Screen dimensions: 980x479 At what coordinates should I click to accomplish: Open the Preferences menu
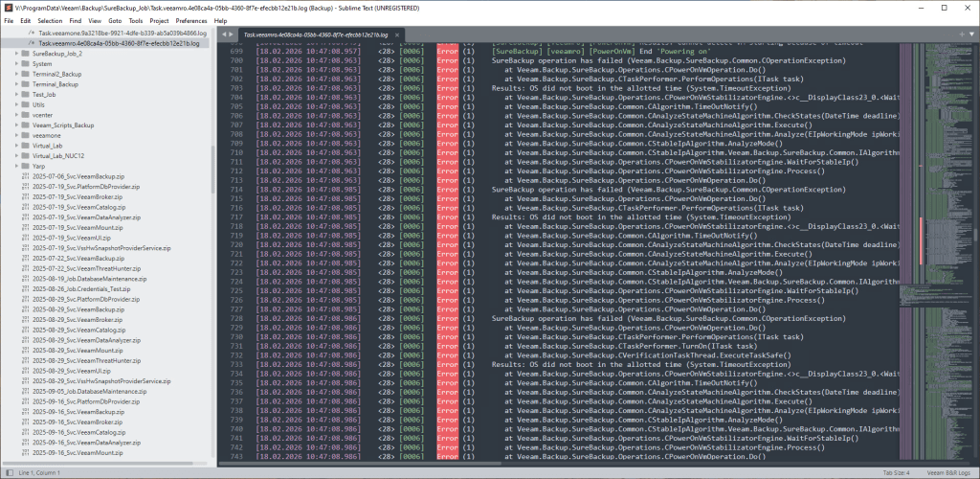click(x=190, y=20)
